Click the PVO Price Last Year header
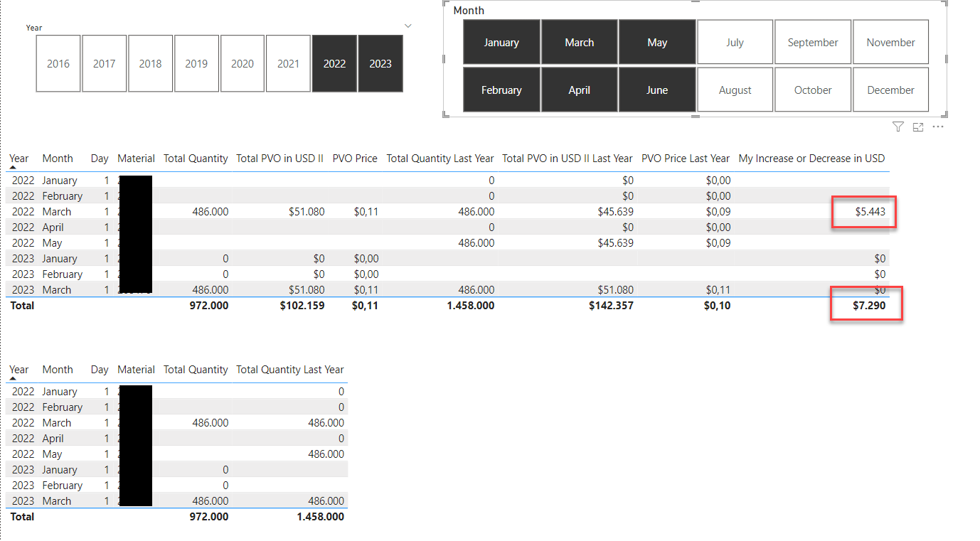The height and width of the screenshot is (541, 980). click(686, 159)
